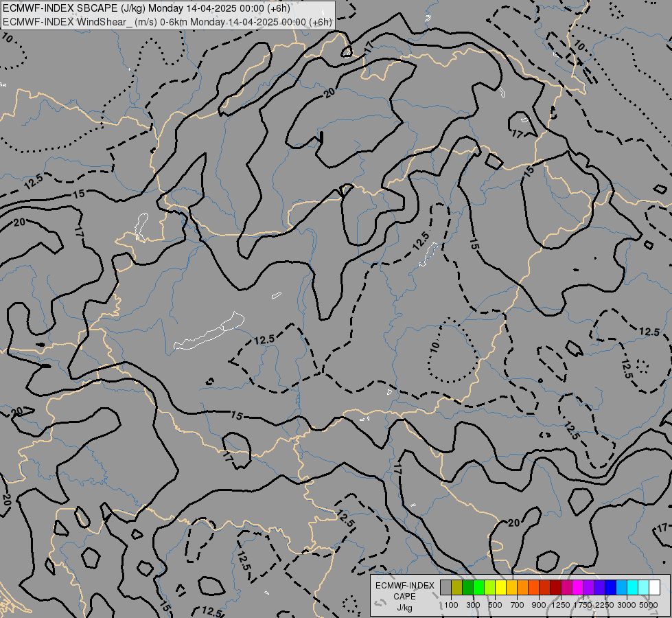The width and height of the screenshot is (672, 618).
Task: Select the yellow-green lime legend swatch
Action: (x=489, y=587)
